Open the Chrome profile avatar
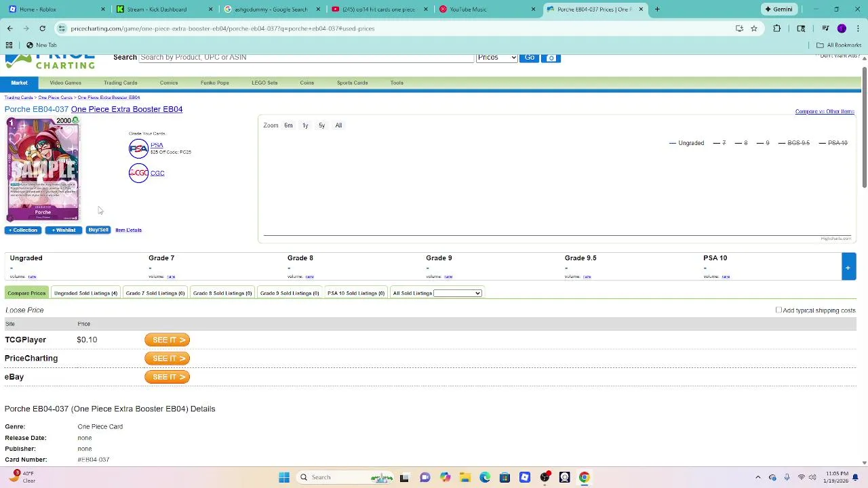Image resolution: width=868 pixels, height=488 pixels. tap(842, 28)
